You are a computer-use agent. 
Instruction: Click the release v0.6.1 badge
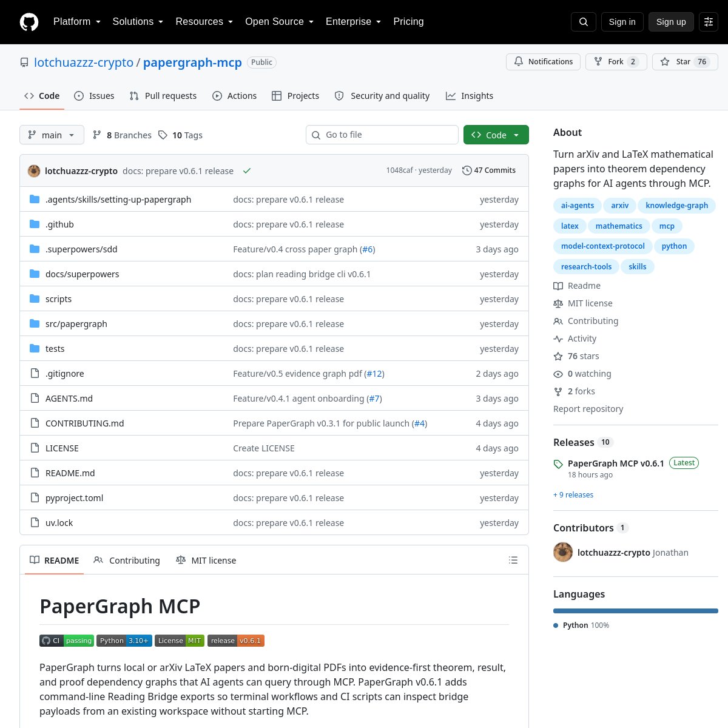[236, 641]
